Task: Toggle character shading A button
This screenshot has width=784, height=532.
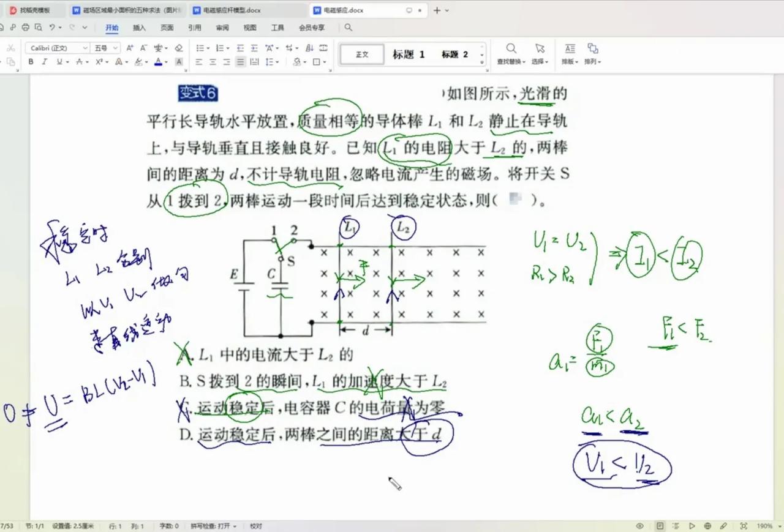Action: click(x=179, y=62)
